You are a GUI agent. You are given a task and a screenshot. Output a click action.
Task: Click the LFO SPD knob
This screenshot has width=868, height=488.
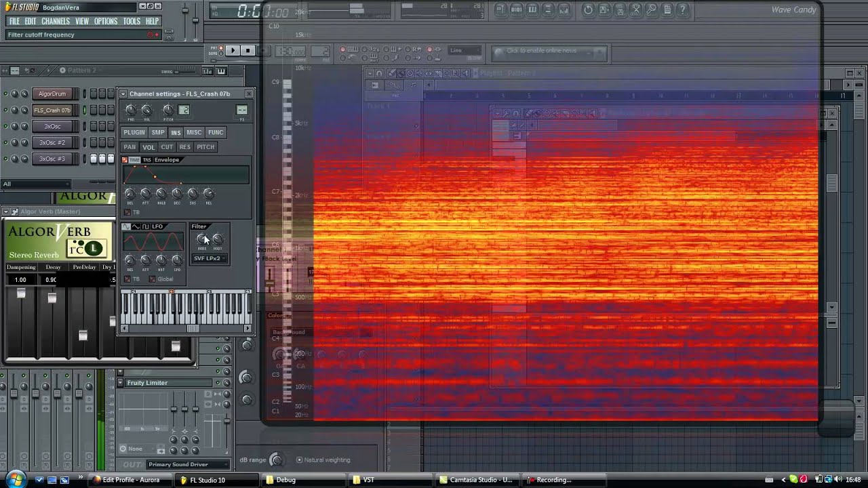pyautogui.click(x=177, y=260)
